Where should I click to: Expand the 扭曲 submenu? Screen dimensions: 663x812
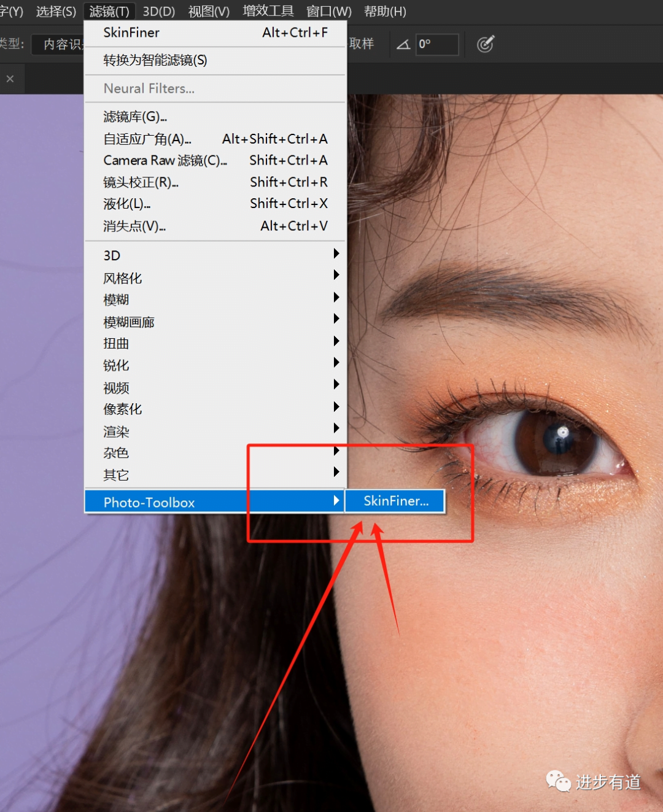(215, 343)
